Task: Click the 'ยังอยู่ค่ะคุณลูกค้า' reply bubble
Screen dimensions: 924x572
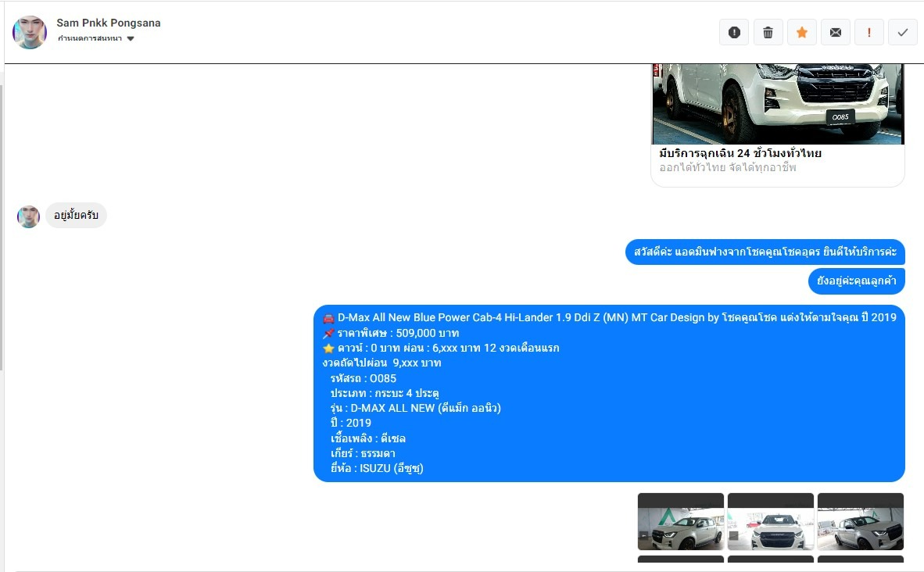Action: click(x=856, y=281)
